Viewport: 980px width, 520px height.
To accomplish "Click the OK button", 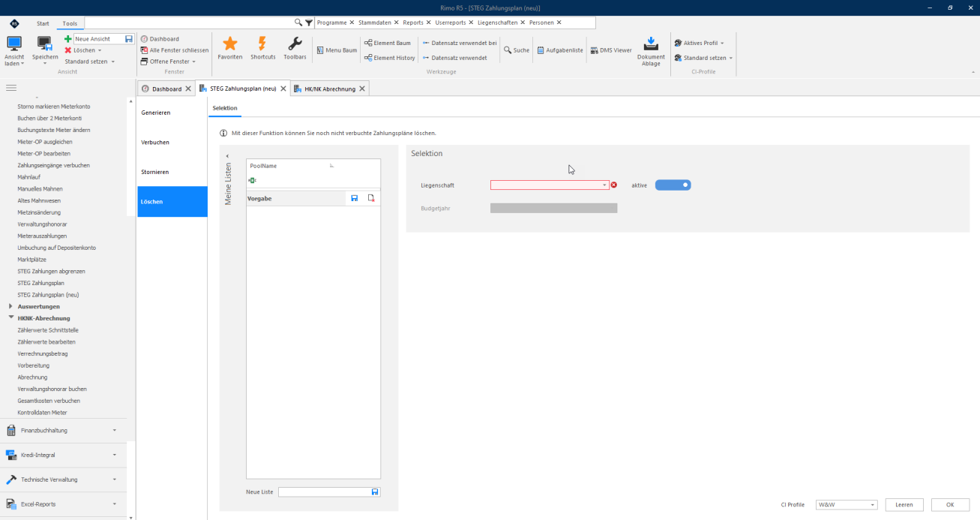I will click(950, 505).
